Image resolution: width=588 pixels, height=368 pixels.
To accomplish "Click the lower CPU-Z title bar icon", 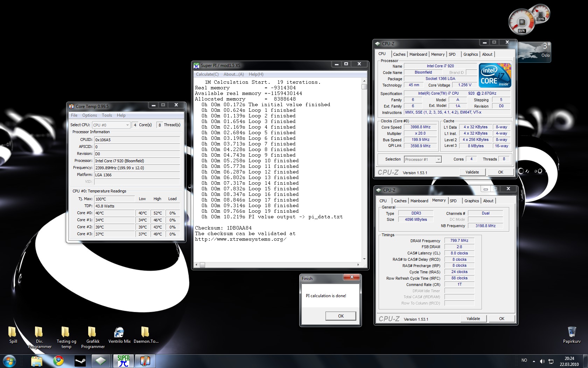I will click(378, 190).
